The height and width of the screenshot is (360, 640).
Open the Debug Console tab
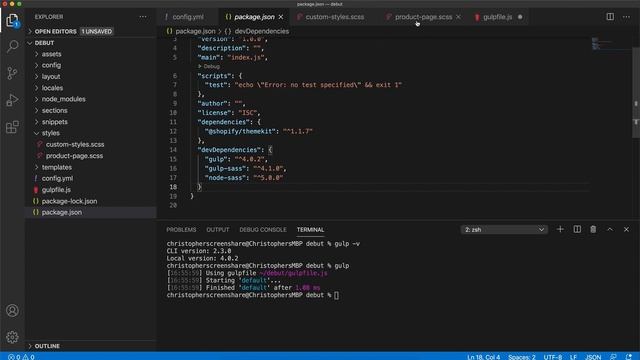(x=263, y=230)
